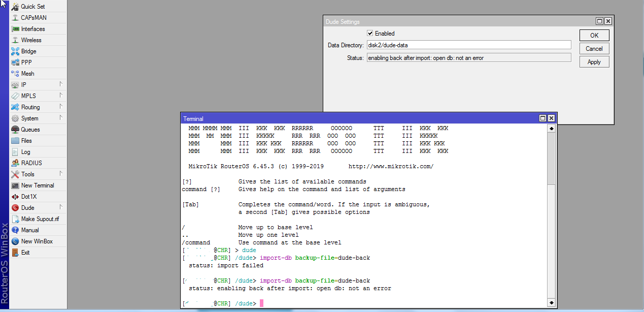The width and height of the screenshot is (644, 312).
Task: Select the Interfaces icon in sidebar
Action: (x=15, y=29)
